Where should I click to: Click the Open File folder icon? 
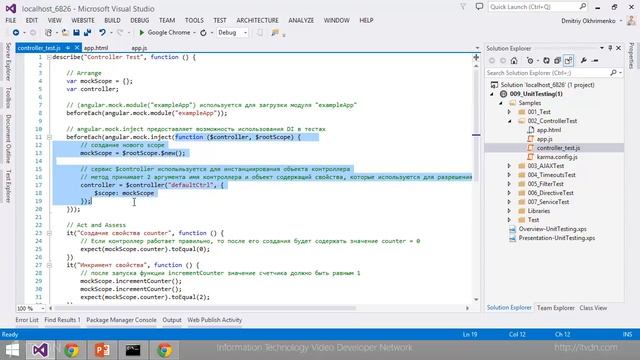(x=64, y=32)
